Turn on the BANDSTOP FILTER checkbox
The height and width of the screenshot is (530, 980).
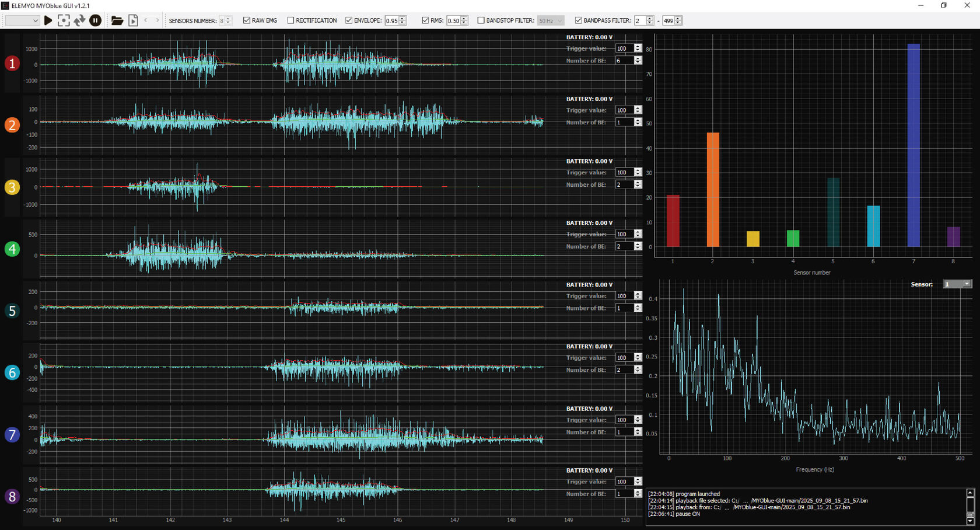(x=481, y=20)
